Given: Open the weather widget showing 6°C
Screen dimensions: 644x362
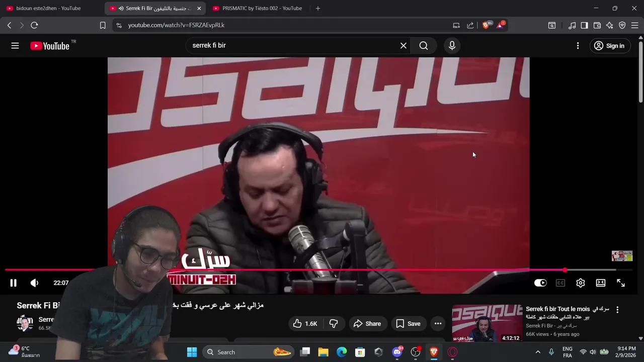Looking at the screenshot, I should click(24, 352).
